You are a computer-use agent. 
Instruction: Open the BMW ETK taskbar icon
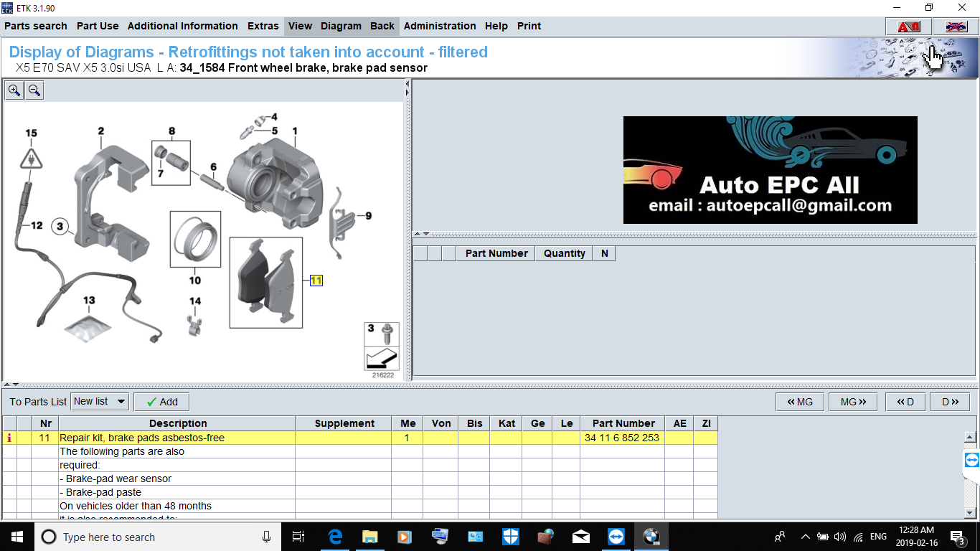tap(651, 536)
